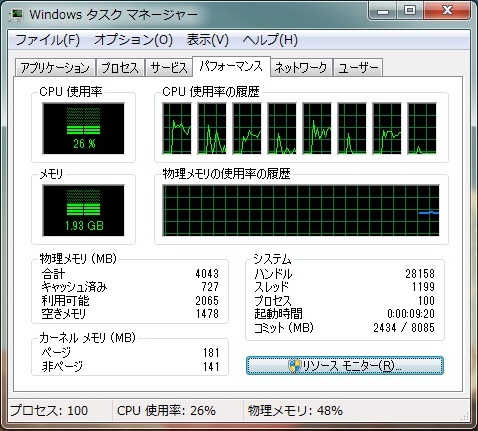The width and height of the screenshot is (478, 431).
Task: Click kernel nonpaged memory value 141
Action: [211, 367]
